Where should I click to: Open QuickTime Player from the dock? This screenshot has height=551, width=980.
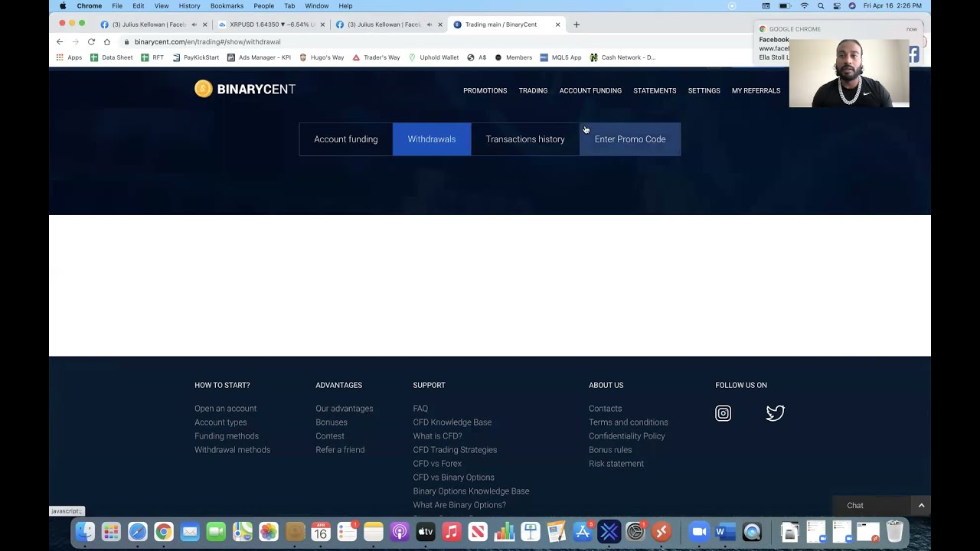click(752, 531)
